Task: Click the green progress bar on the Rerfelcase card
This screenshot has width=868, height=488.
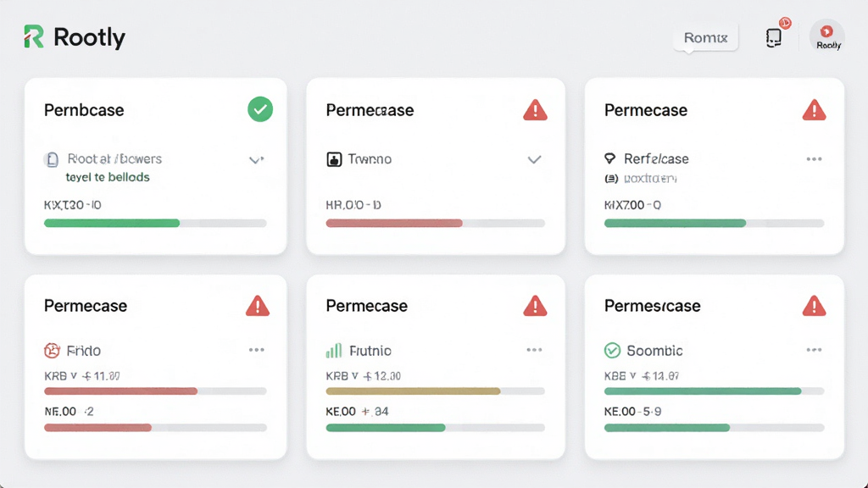Action: click(x=676, y=223)
